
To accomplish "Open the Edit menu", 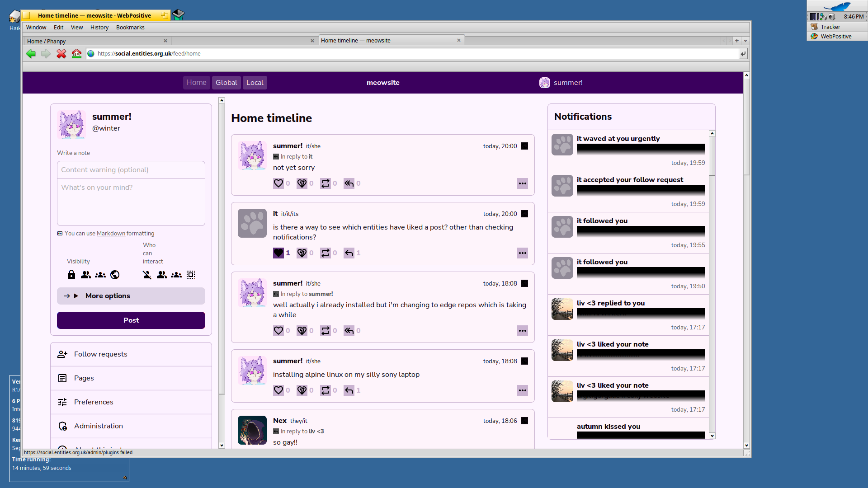I will point(59,28).
